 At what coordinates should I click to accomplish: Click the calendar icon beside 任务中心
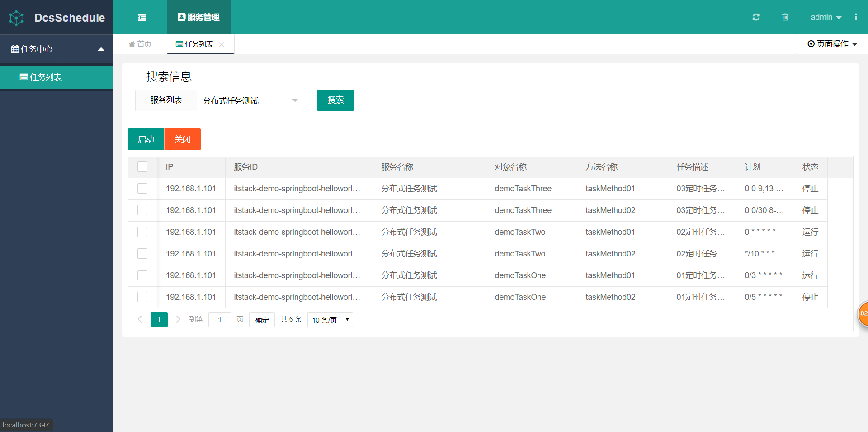[14, 49]
